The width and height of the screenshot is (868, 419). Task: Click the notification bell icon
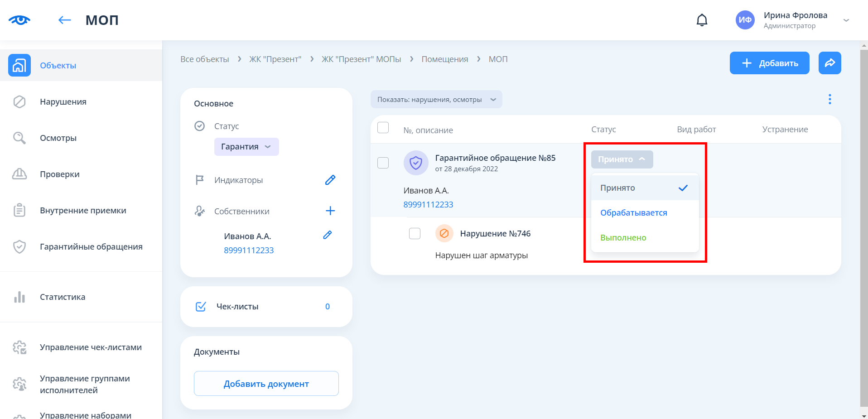[x=702, y=20]
